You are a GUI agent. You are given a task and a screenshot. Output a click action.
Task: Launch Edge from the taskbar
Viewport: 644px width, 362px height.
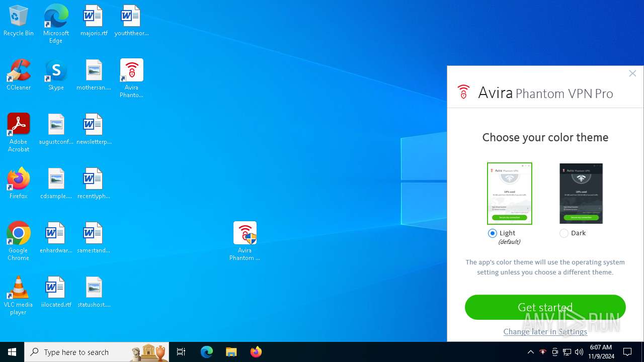click(x=207, y=352)
